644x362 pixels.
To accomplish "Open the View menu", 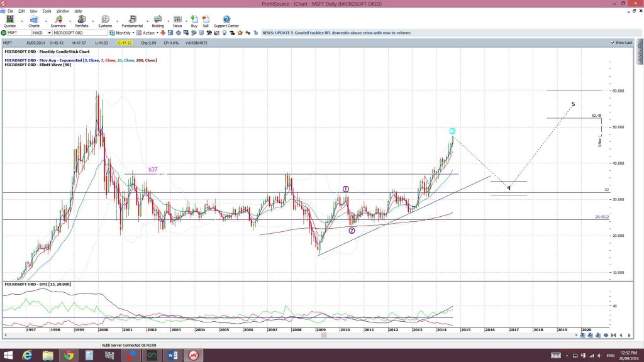I will tap(33, 11).
